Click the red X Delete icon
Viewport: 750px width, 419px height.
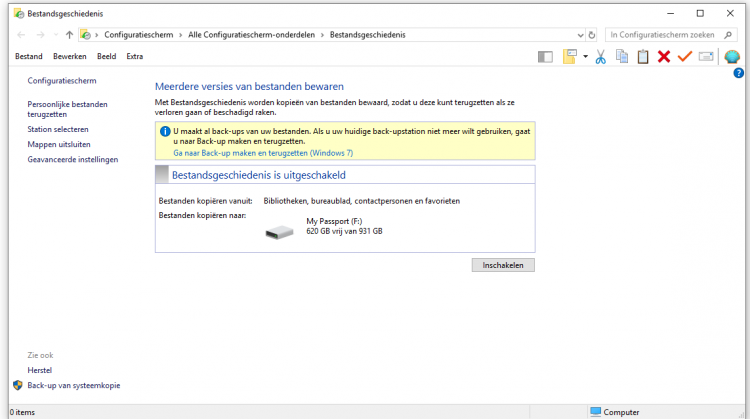pos(664,57)
